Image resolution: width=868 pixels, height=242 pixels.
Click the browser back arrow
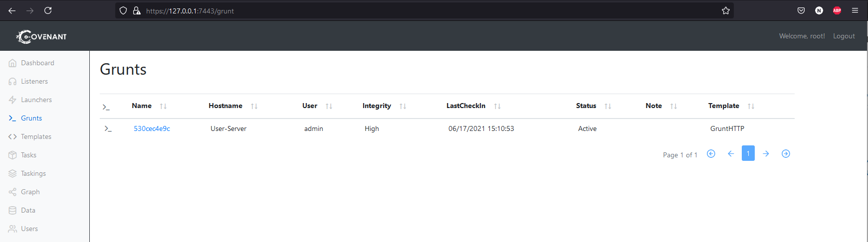(x=12, y=10)
